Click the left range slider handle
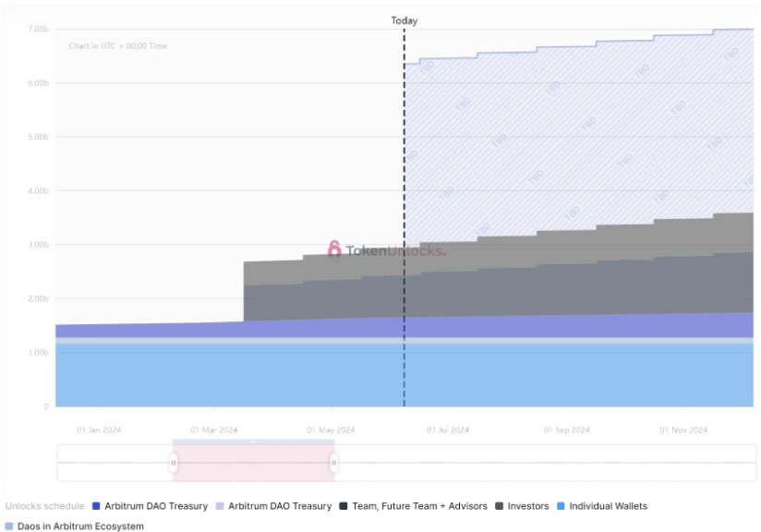 [174, 463]
